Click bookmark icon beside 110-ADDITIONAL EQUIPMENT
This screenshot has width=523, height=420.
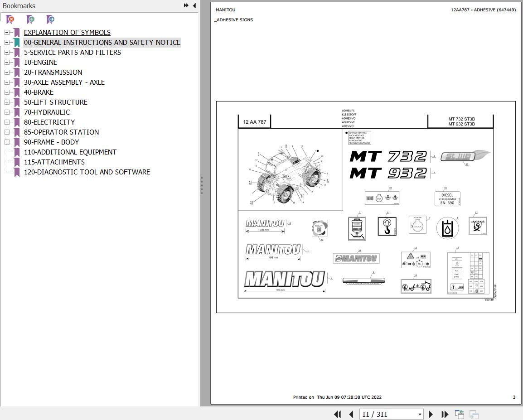pos(17,152)
